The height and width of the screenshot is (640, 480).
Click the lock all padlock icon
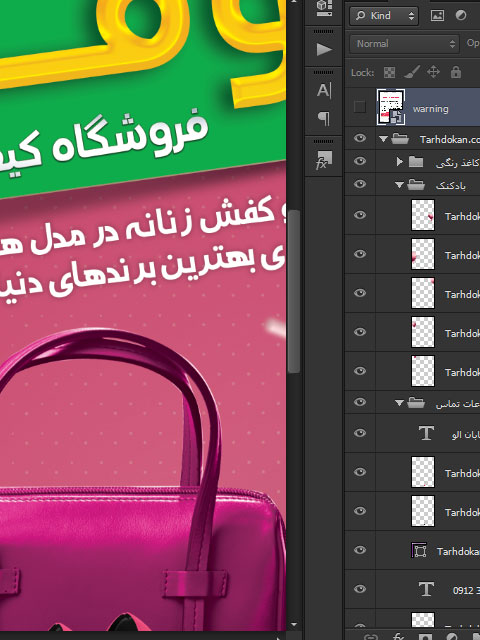(456, 72)
